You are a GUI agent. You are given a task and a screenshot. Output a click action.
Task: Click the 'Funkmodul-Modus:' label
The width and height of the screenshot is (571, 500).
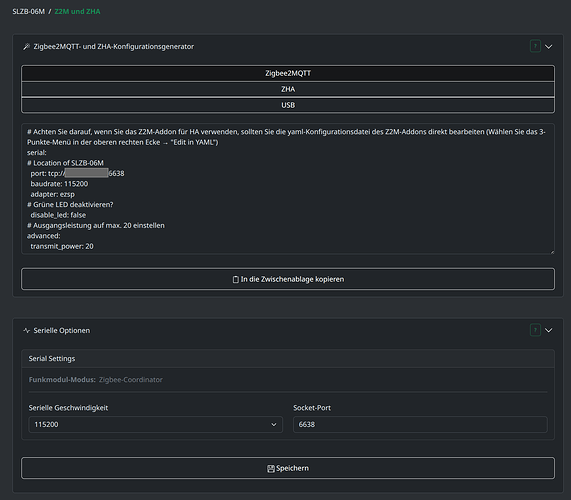pyautogui.click(x=62, y=379)
